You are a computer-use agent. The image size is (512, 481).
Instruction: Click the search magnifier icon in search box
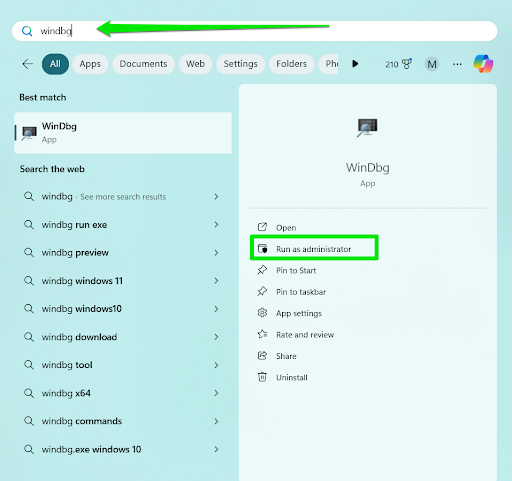point(27,31)
